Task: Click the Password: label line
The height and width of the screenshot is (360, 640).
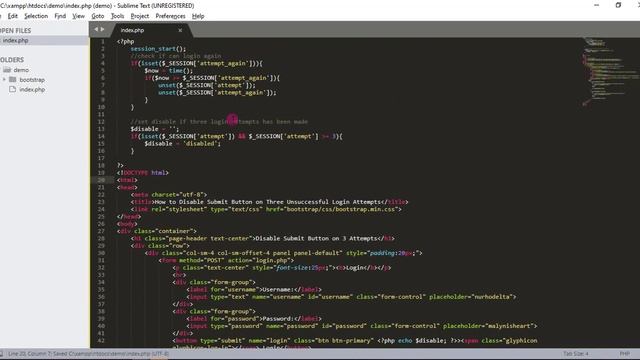Action: click(254, 318)
